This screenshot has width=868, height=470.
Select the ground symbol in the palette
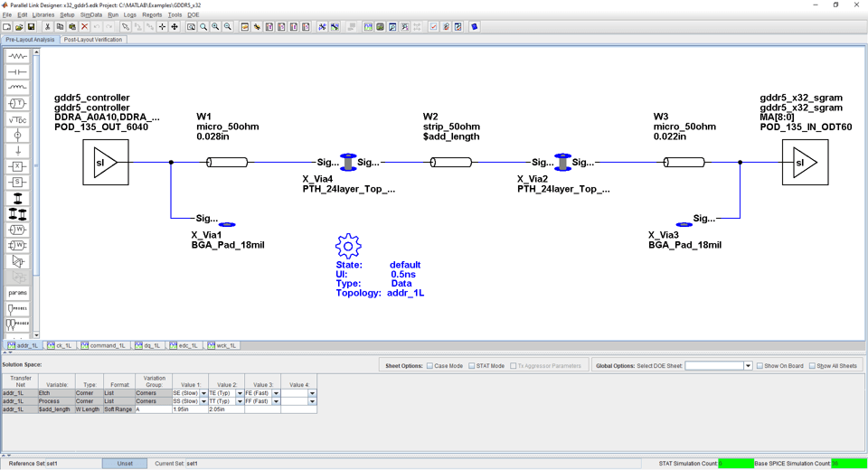tap(17, 151)
